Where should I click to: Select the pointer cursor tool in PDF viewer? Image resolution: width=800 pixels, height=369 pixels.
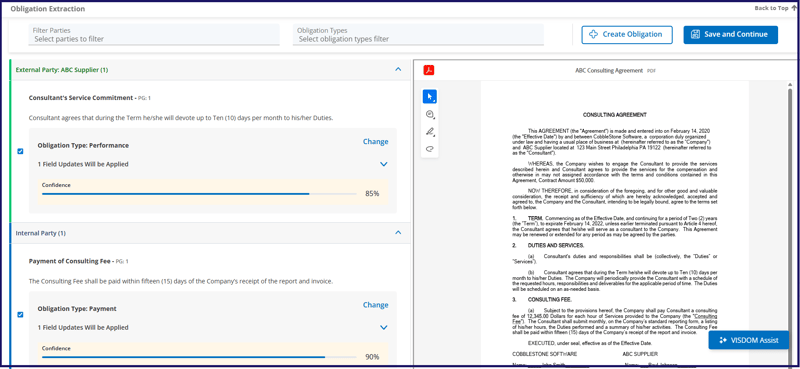(x=430, y=96)
